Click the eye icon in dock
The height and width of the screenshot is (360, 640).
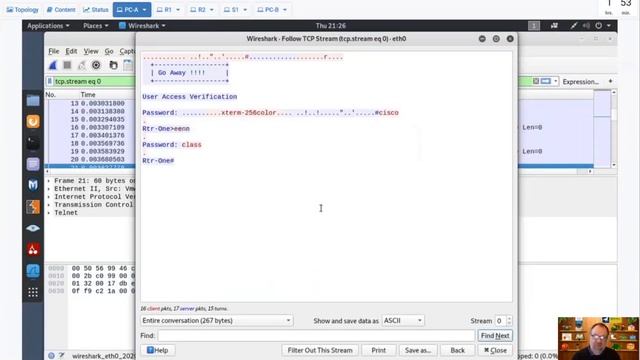pyautogui.click(x=33, y=228)
